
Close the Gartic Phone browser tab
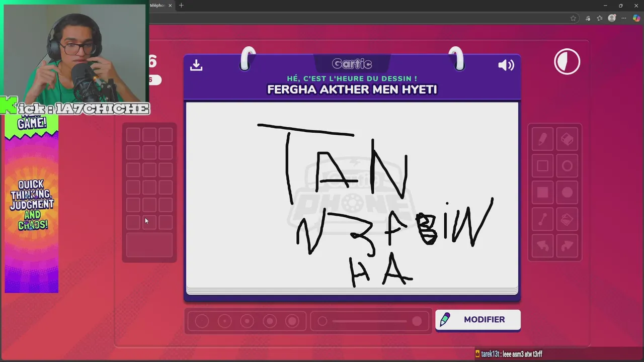point(170,6)
